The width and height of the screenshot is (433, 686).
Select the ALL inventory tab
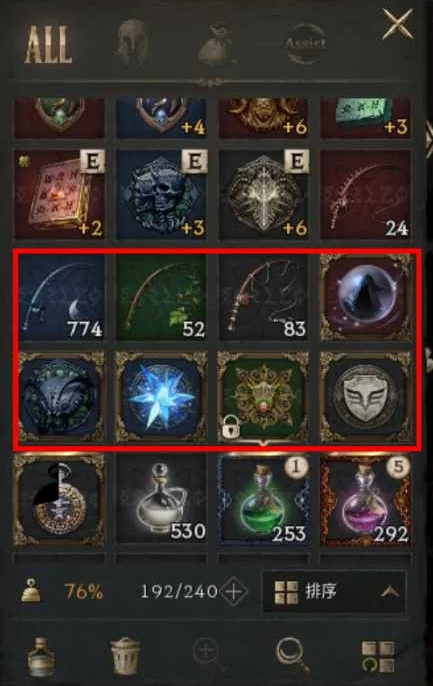pos(49,44)
